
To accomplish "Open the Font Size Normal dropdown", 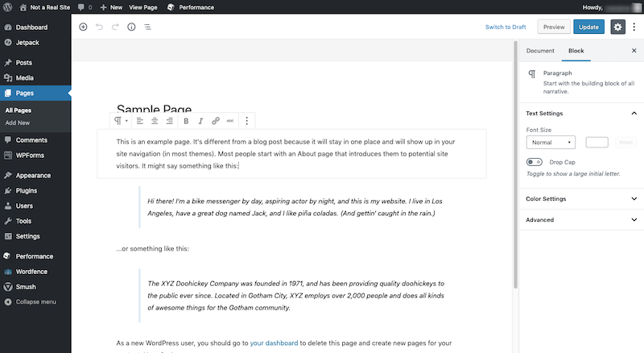I will coord(550,143).
